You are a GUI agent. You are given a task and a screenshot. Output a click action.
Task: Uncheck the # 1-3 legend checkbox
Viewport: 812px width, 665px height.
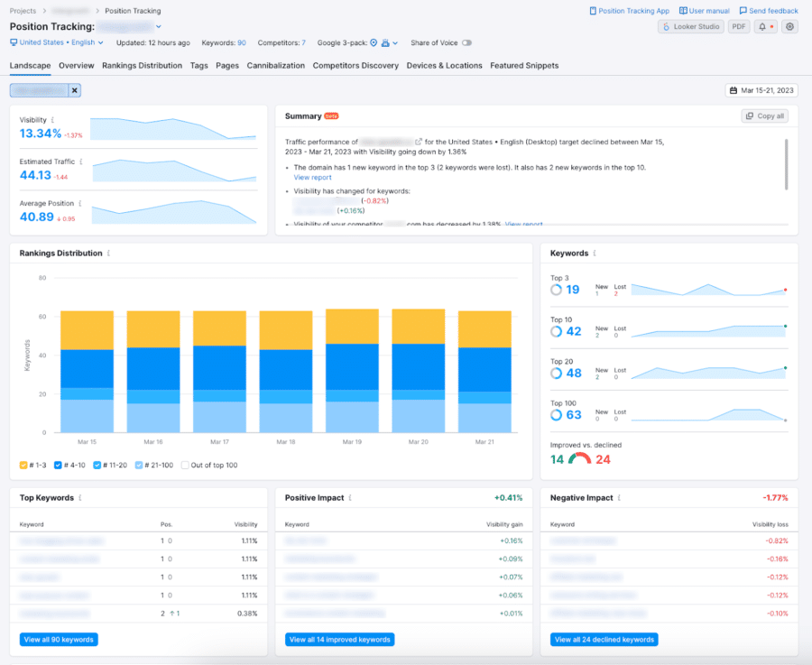23,465
